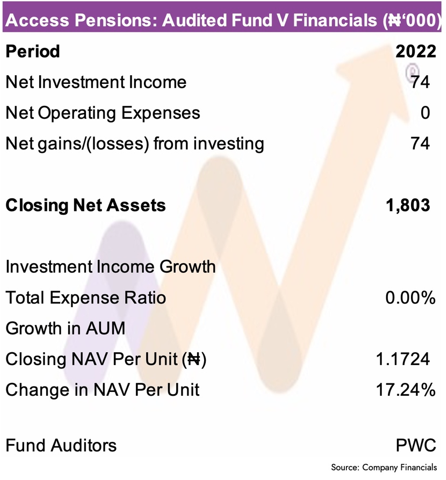Click the purple Access Pensions title banner
Image resolution: width=446 pixels, height=480 pixels.
[x=222, y=17]
